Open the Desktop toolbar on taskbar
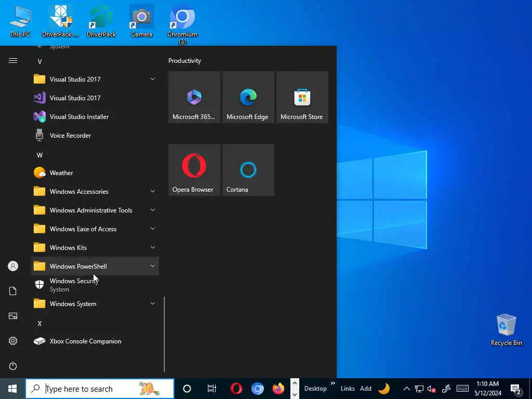The width and height of the screenshot is (532, 399). click(315, 389)
